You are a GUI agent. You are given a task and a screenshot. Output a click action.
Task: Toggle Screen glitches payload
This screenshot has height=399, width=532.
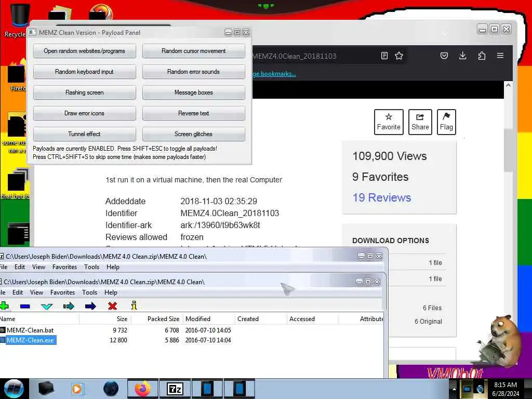[193, 134]
